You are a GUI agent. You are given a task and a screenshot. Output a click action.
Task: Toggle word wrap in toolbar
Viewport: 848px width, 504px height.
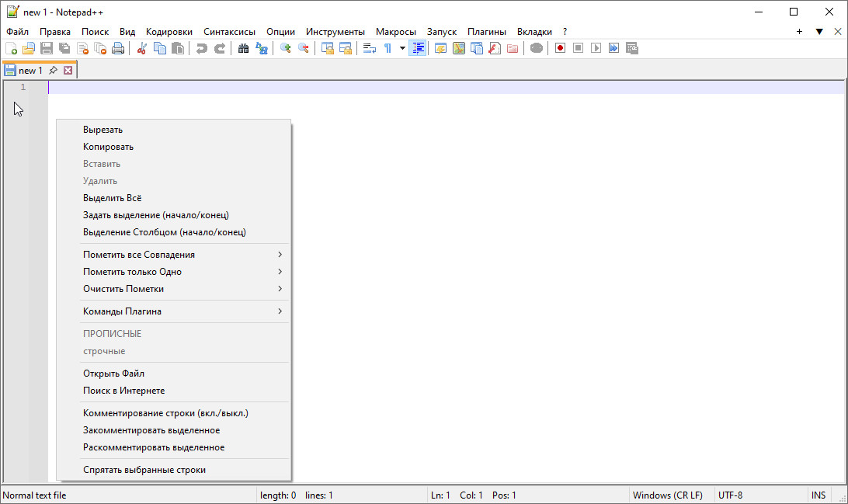pos(370,48)
